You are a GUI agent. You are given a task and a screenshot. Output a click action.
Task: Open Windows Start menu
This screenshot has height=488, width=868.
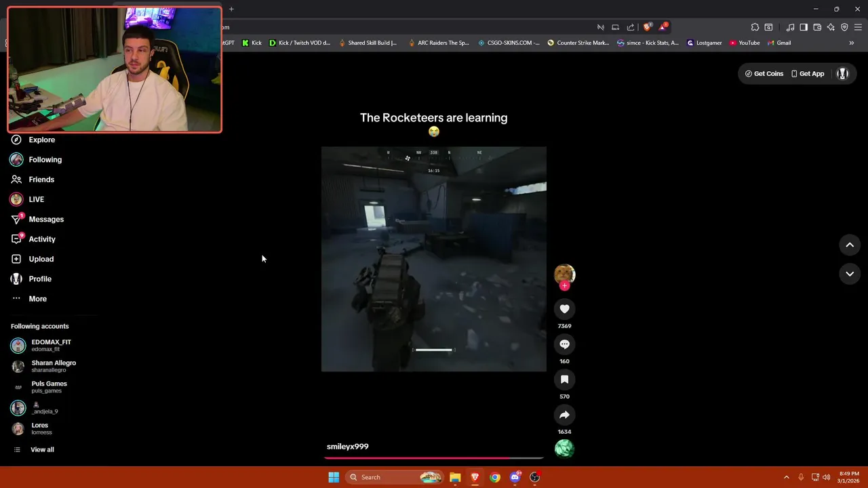334,477
